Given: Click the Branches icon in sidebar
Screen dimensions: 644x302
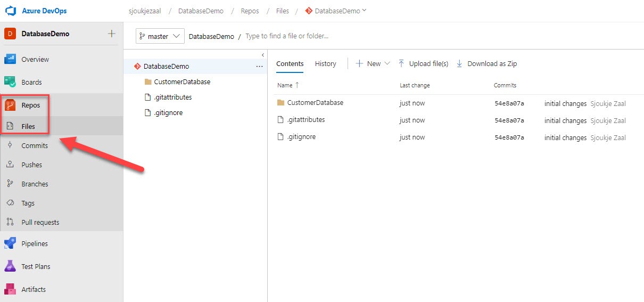Looking at the screenshot, I should (x=10, y=184).
